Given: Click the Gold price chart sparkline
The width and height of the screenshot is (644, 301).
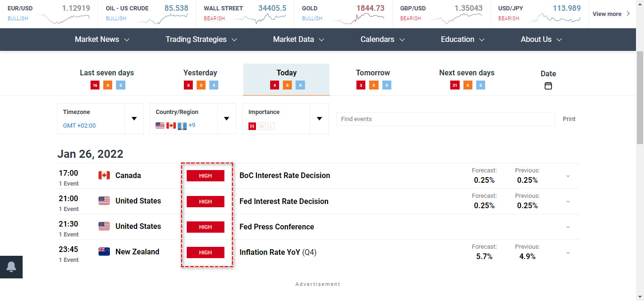Looking at the screenshot, I should (x=357, y=18).
